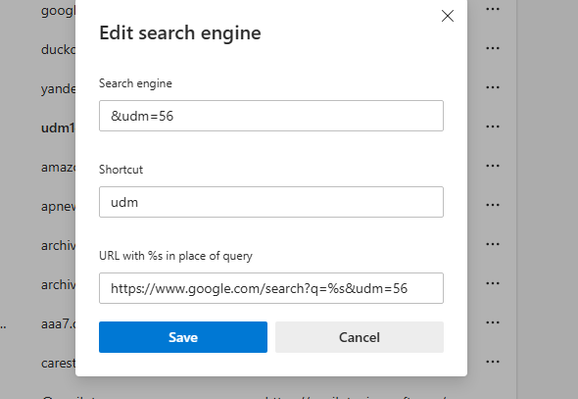Open more options for the amaz row
The width and height of the screenshot is (578, 399).
[492, 166]
